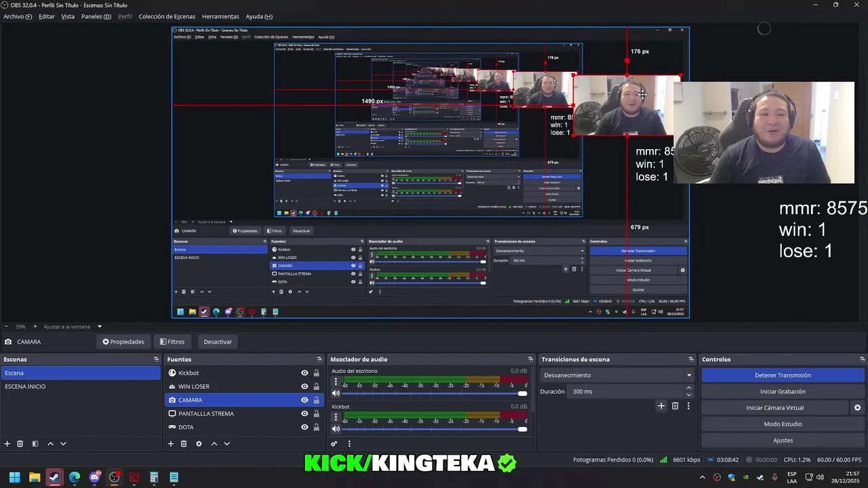Open Ajustes settings
The height and width of the screenshot is (488, 868).
click(783, 440)
